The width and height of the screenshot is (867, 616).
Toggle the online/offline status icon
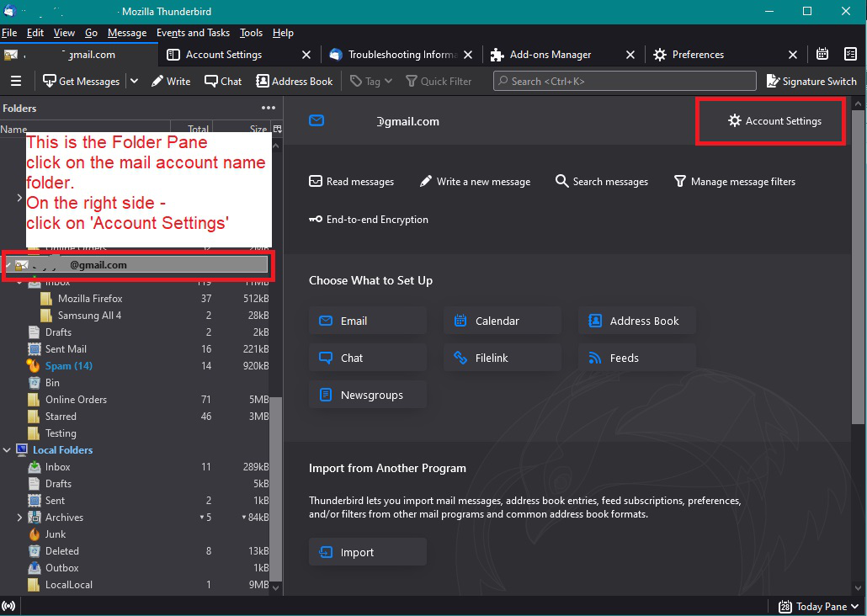(x=9, y=607)
